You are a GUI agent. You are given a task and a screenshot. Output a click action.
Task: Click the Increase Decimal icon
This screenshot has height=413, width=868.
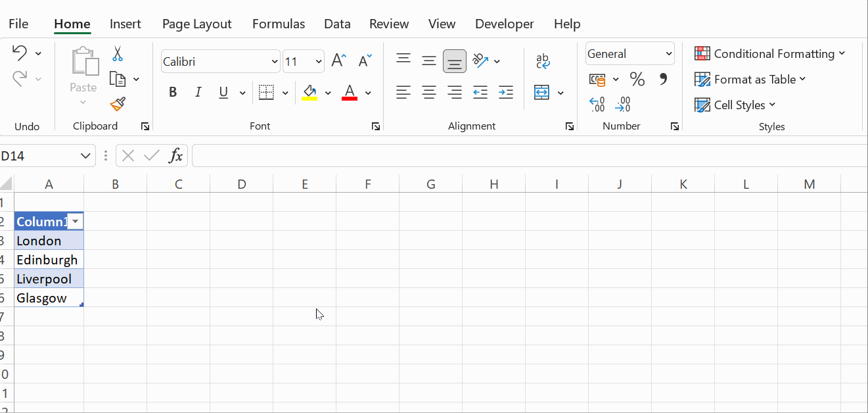point(597,104)
